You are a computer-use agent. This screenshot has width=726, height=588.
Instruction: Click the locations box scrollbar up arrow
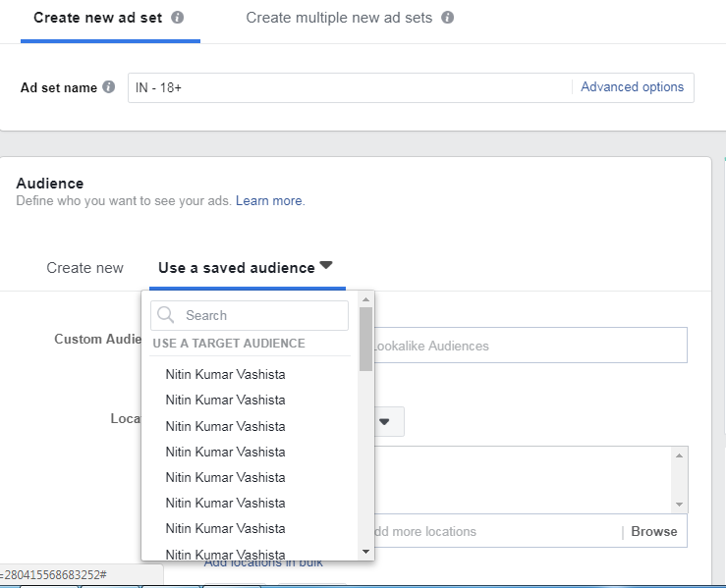pyautogui.click(x=679, y=455)
